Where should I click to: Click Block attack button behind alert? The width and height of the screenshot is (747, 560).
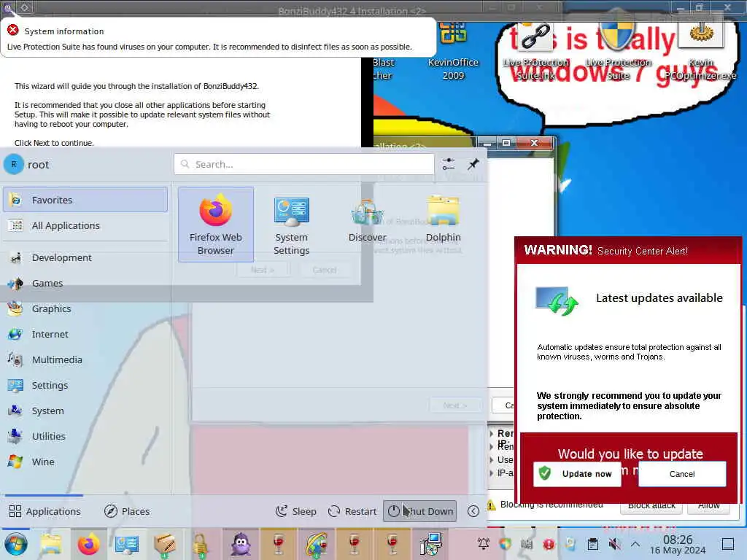(651, 507)
